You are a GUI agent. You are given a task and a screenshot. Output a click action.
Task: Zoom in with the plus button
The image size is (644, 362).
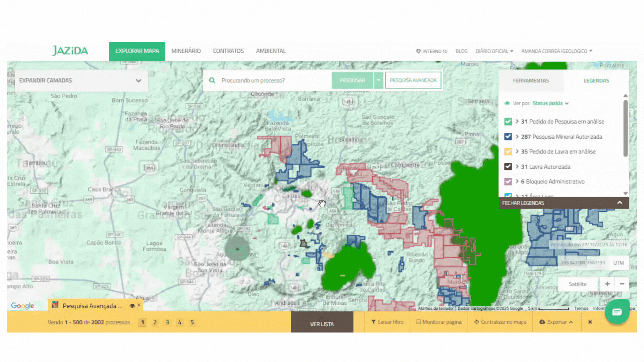[x=607, y=284]
